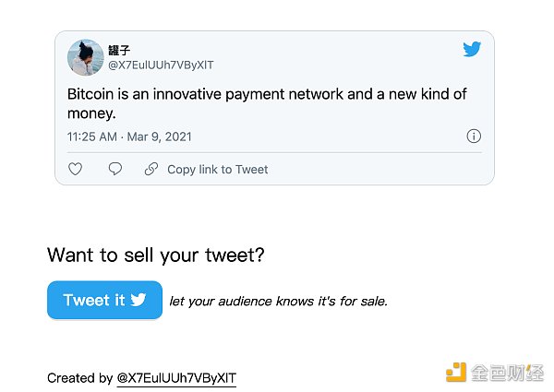Open the Created by @X7EulUUh7VByXIT link
This screenshot has width=554, height=392.
tap(176, 378)
